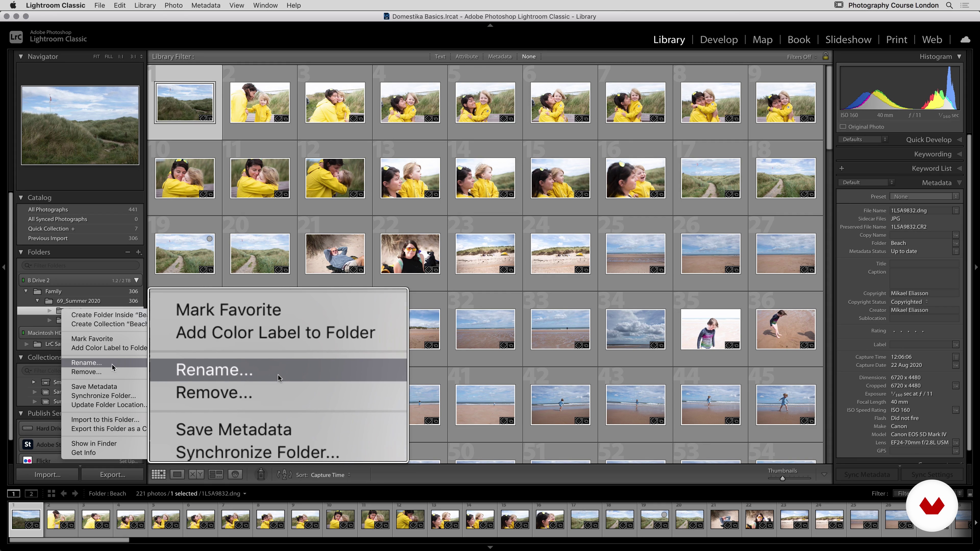Switch to Loupe view in the toolbar
The height and width of the screenshot is (551, 980).
pos(177,474)
